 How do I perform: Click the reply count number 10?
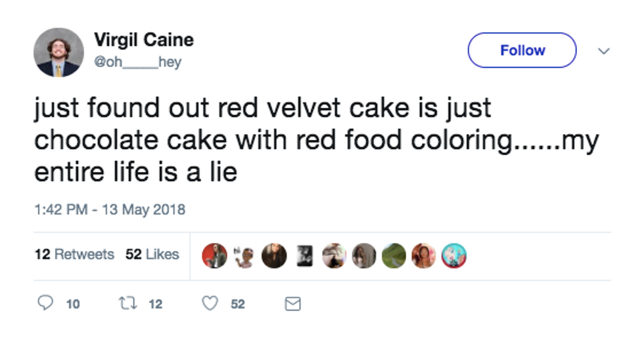(x=73, y=304)
